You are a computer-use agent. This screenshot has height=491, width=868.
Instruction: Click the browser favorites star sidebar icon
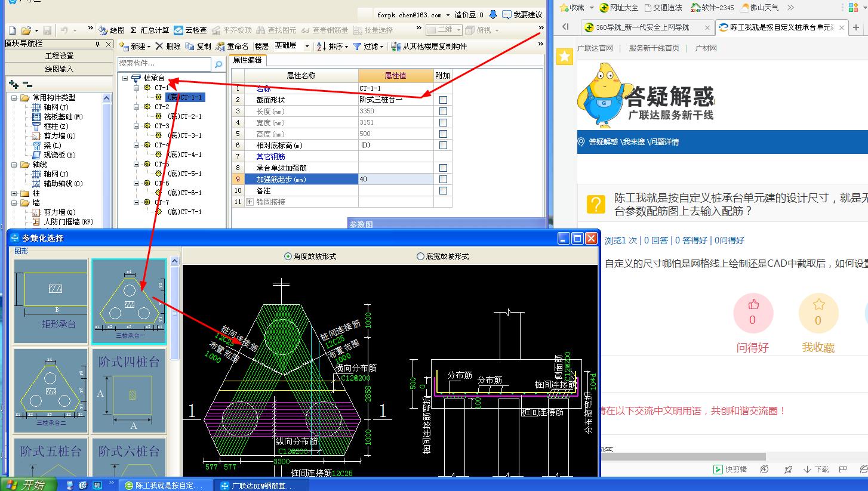(x=564, y=56)
